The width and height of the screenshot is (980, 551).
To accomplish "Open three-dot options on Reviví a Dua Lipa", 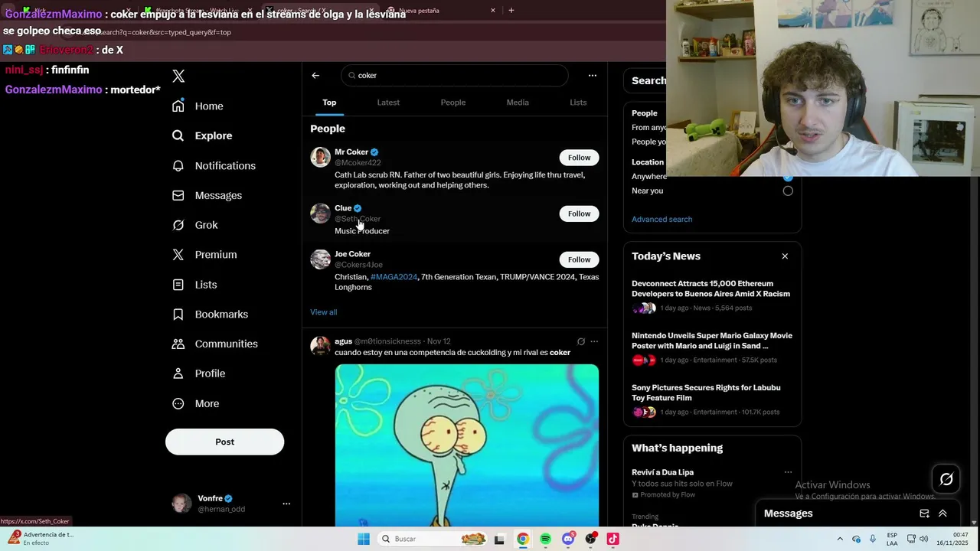I will [788, 472].
